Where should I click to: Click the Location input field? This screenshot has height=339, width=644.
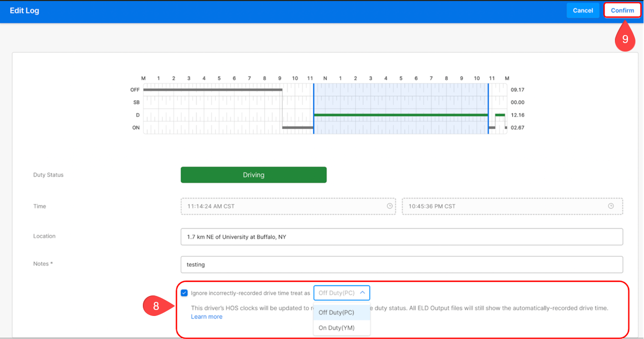pos(401,237)
